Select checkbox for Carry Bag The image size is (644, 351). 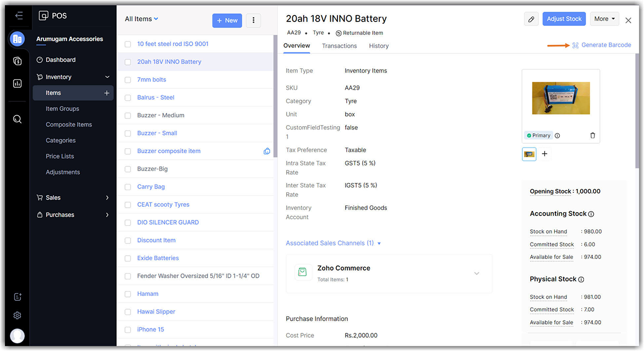(128, 187)
